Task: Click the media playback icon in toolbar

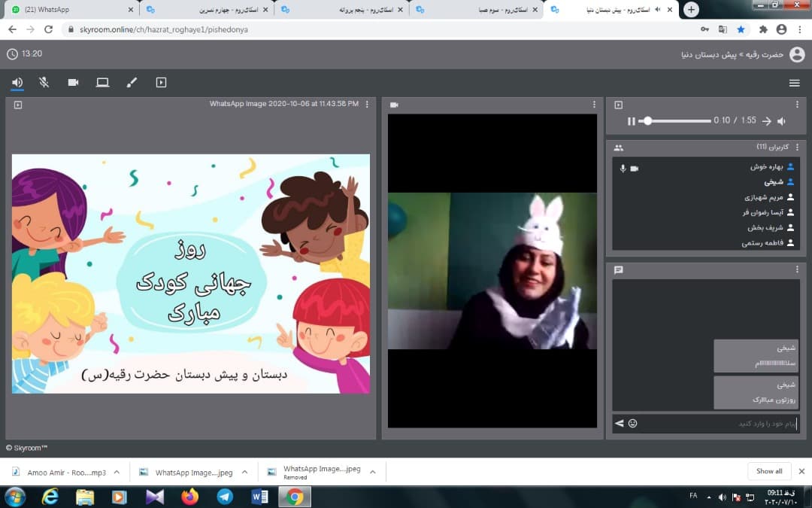Action: (161, 83)
